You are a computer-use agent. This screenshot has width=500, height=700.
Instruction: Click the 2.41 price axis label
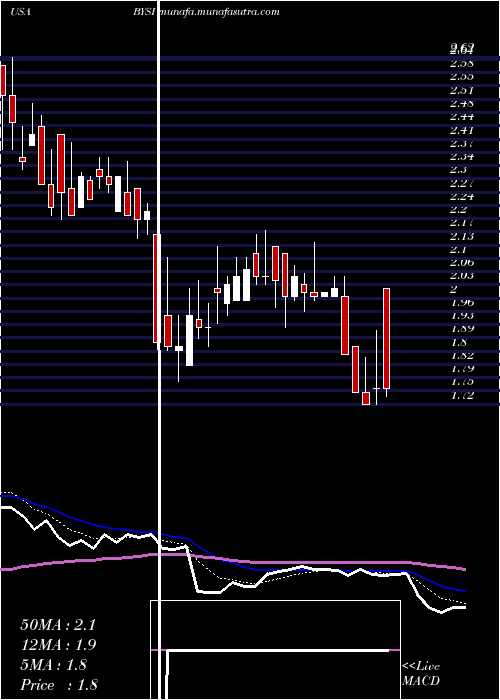[461, 130]
